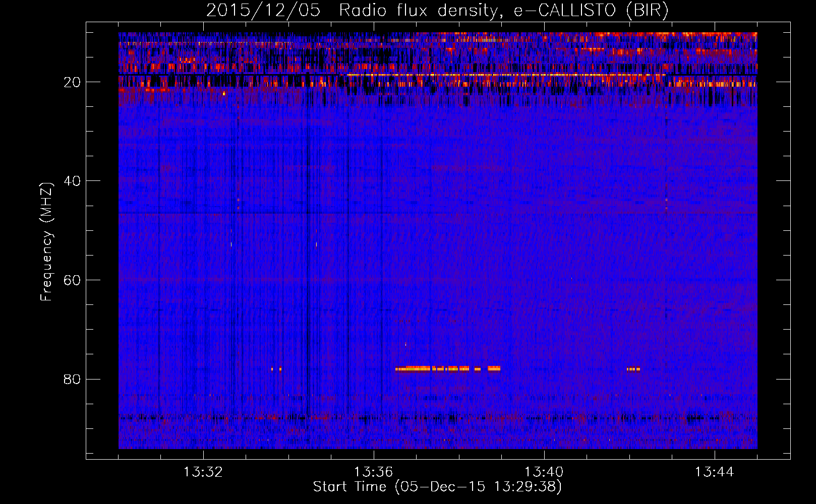
Task: Click the pair of orange dots near 13:33
Action: pos(276,369)
